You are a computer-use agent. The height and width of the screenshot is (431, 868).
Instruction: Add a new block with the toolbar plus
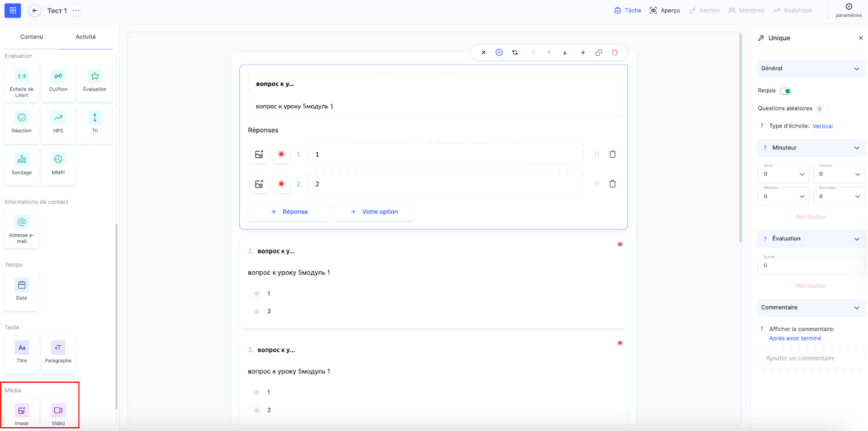tap(583, 53)
